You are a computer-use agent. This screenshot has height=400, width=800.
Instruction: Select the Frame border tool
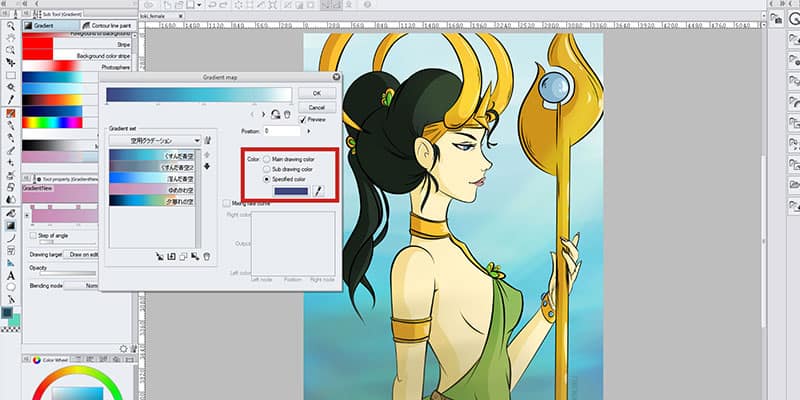[x=10, y=251]
